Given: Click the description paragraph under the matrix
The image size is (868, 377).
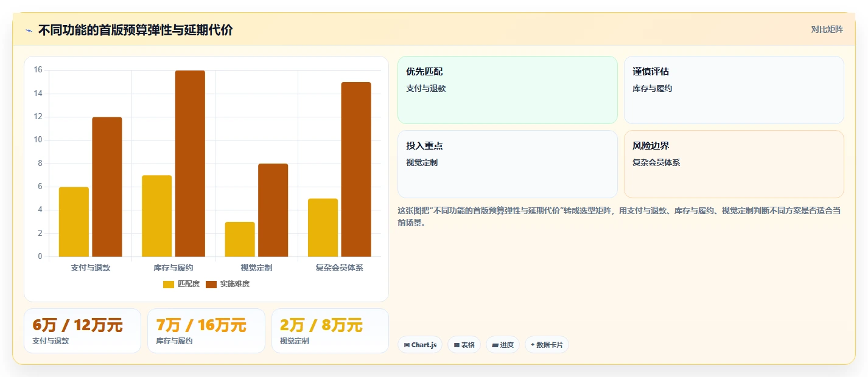Looking at the screenshot, I should pos(620,216).
